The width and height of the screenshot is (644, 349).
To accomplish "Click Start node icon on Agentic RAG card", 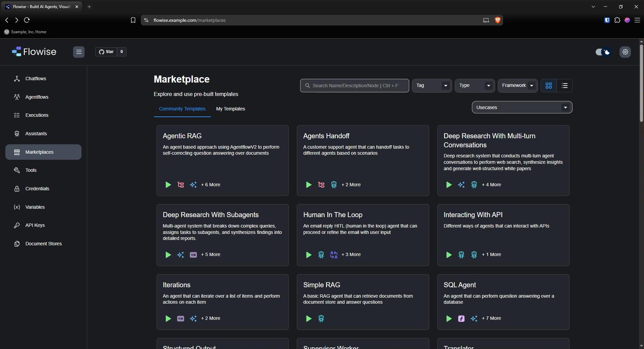I will (x=168, y=185).
